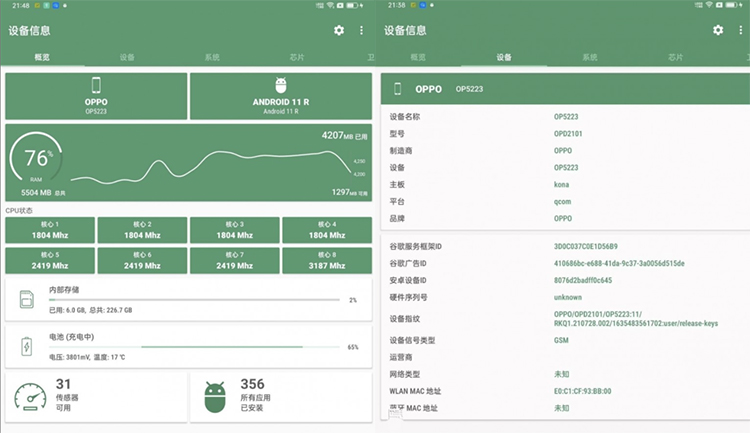Tap 核心 3 1804 Mhz tile
Viewport: 750px width, 433px height.
point(234,230)
